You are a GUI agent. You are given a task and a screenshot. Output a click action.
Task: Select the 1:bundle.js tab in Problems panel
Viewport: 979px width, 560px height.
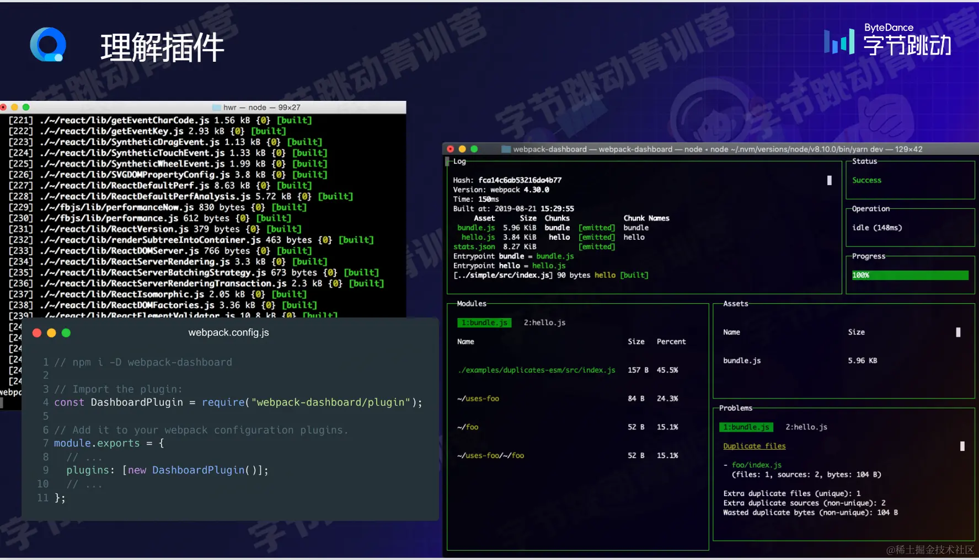click(x=746, y=427)
